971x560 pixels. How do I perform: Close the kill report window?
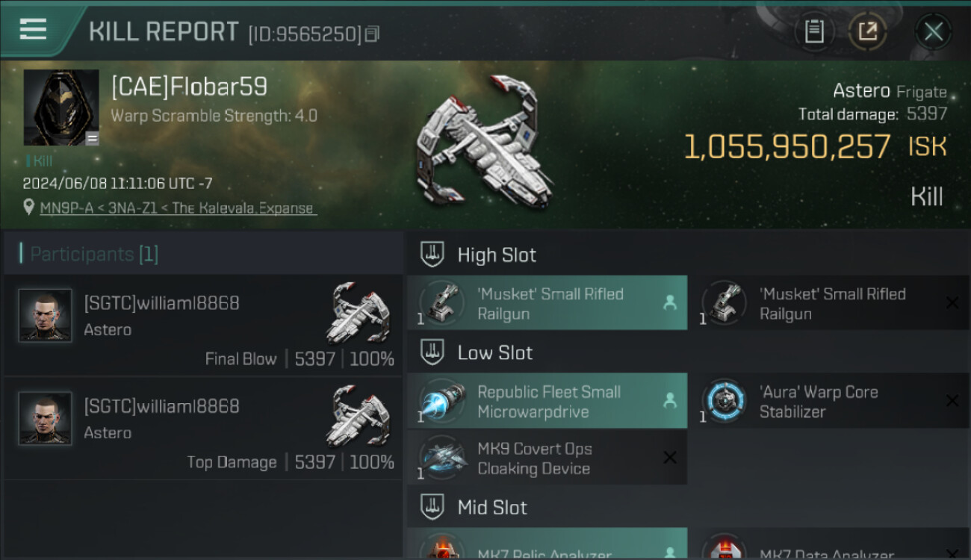coord(934,31)
